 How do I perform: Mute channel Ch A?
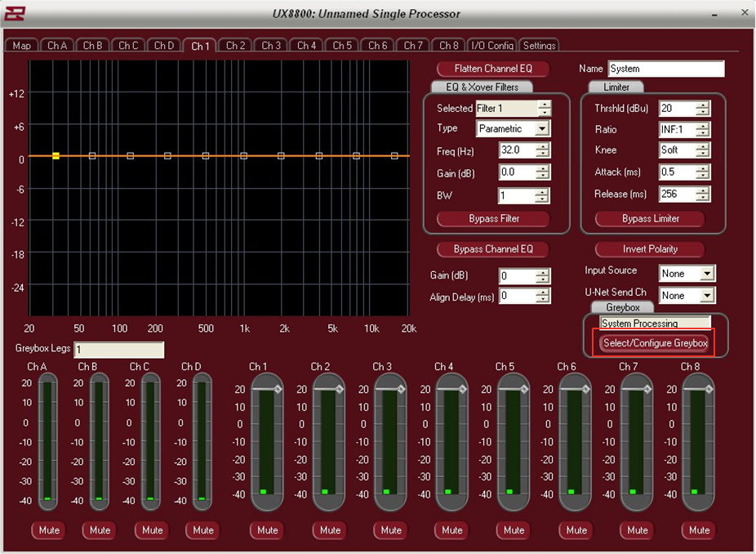pos(49,530)
